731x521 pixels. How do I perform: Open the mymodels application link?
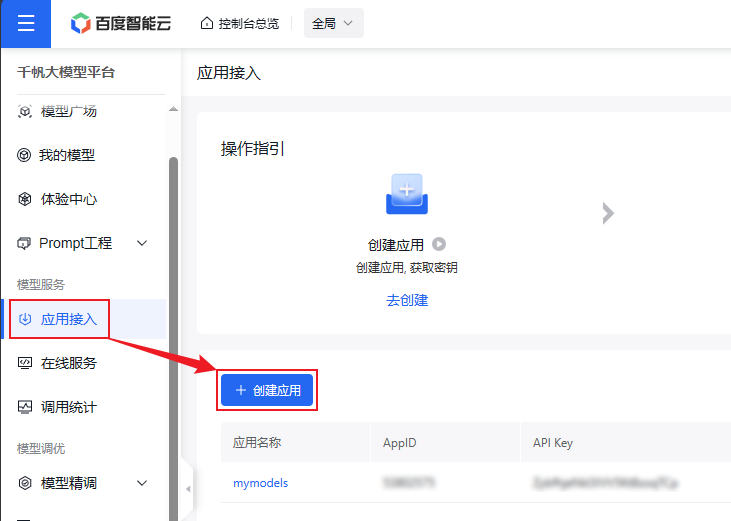(x=261, y=483)
